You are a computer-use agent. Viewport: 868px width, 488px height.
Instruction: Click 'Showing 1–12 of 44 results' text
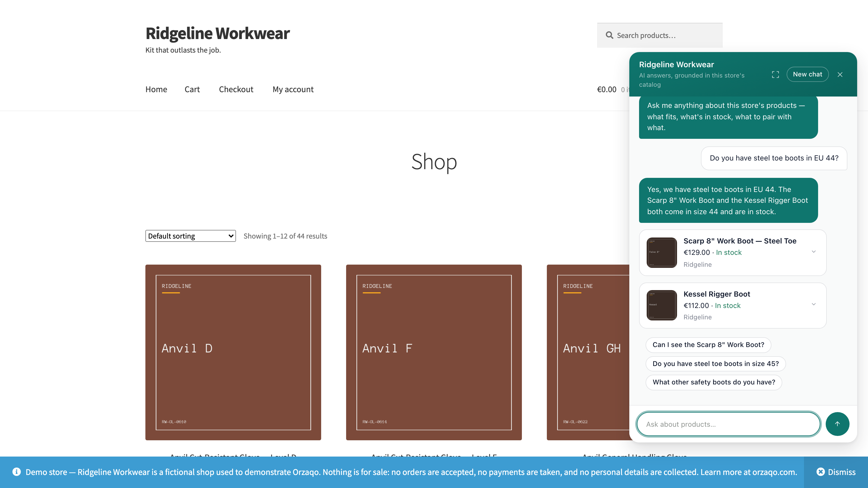click(x=285, y=236)
